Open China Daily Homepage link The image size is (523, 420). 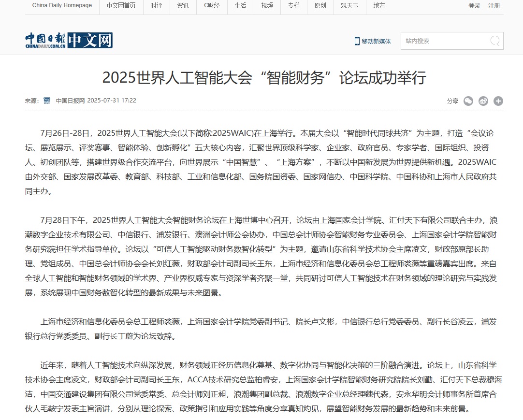[x=62, y=6]
